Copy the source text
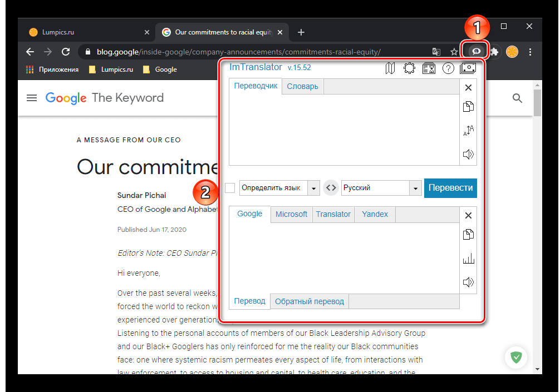Viewport: 560px width, 392px height. [468, 107]
